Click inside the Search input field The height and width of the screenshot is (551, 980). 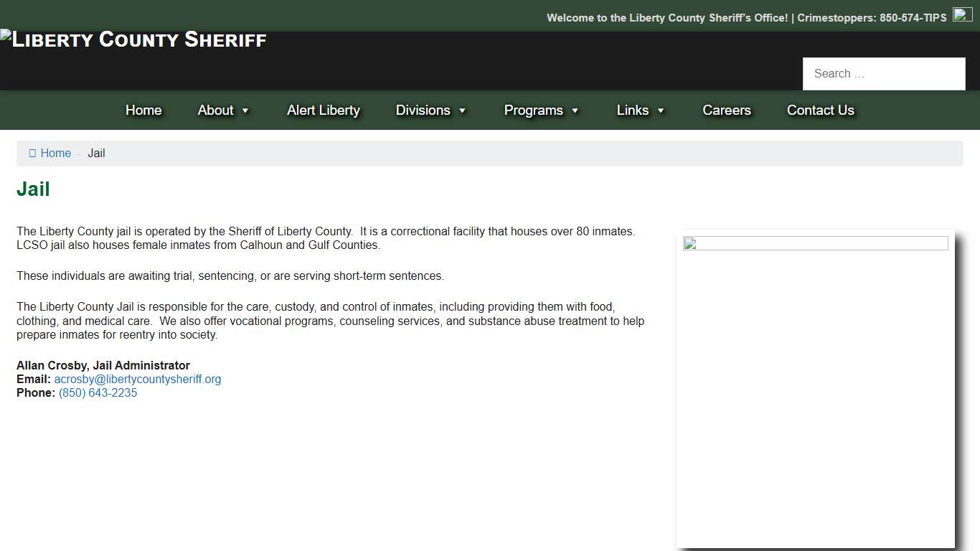pos(884,73)
